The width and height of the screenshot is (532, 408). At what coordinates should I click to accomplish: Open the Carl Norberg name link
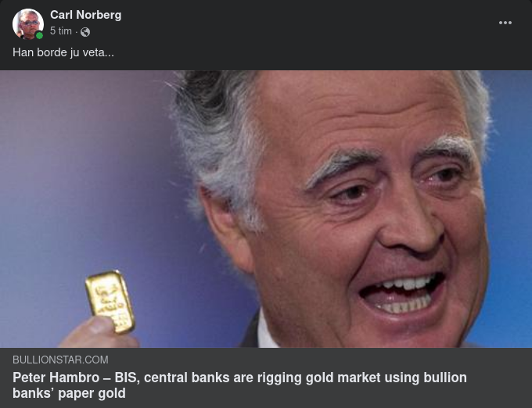[x=86, y=15]
